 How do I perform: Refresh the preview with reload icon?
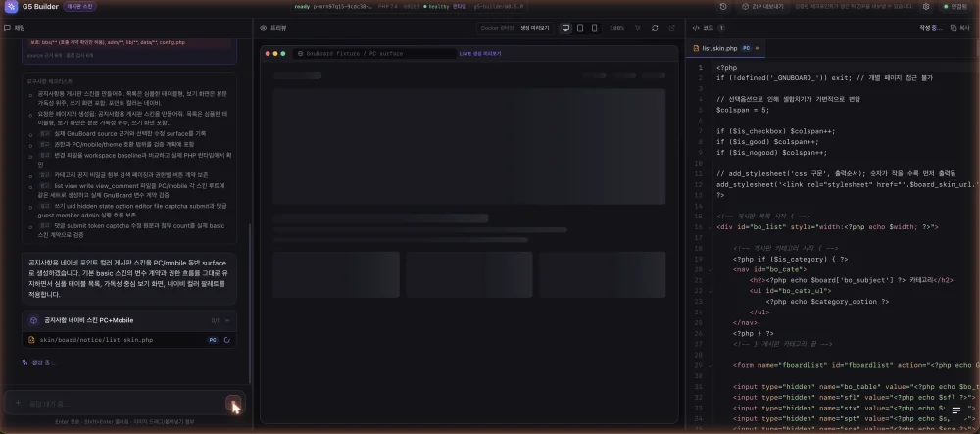(x=655, y=28)
